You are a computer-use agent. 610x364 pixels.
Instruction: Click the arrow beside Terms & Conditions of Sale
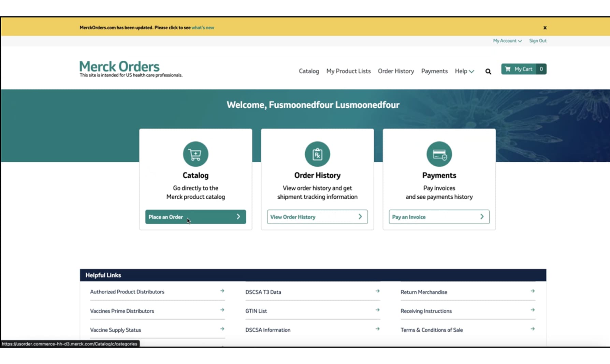pos(533,329)
